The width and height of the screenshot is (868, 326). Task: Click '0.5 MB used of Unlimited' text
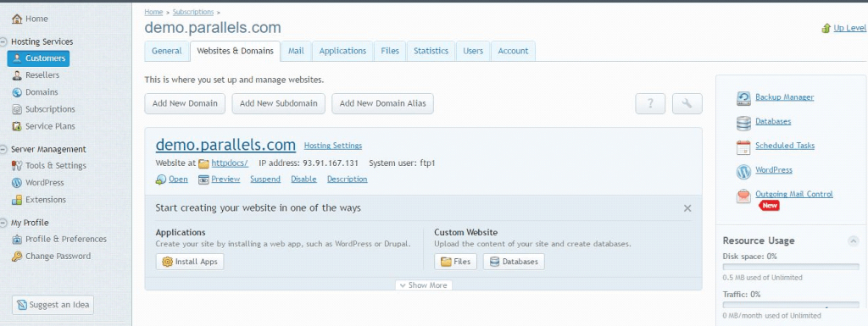(x=763, y=278)
